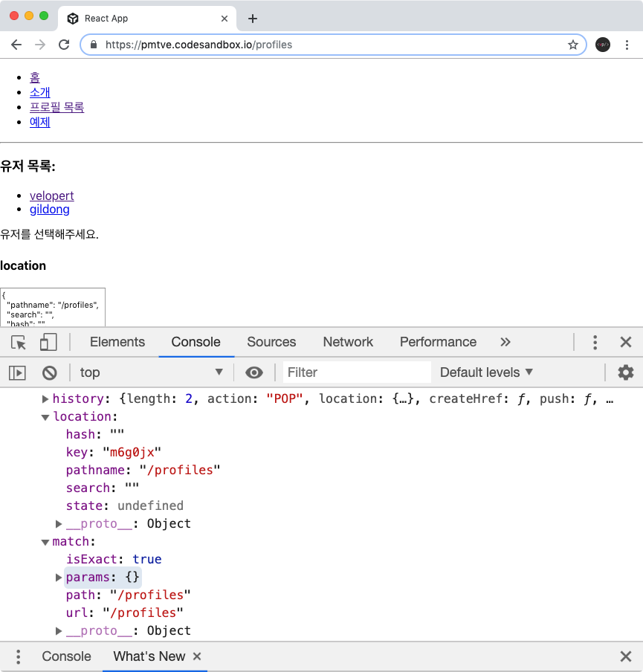643x672 pixels.
Task: Open a new browser tab
Action: tap(253, 19)
